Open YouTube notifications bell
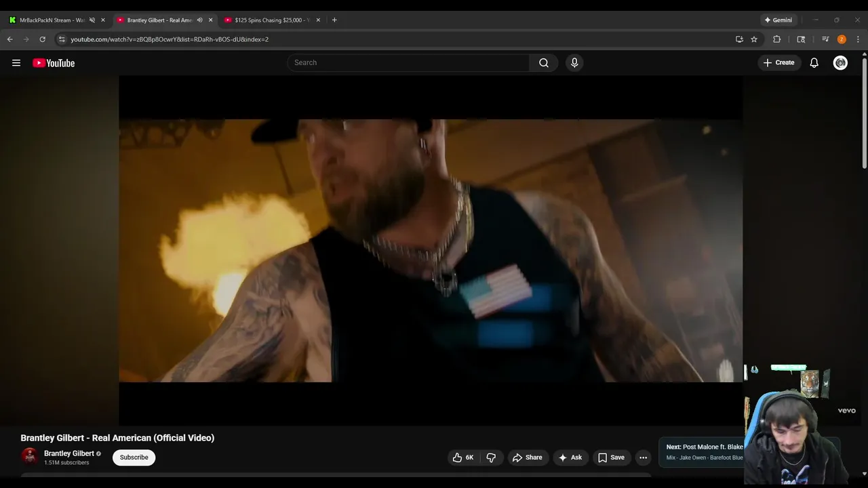Image resolution: width=868 pixels, height=488 pixels. [x=814, y=62]
